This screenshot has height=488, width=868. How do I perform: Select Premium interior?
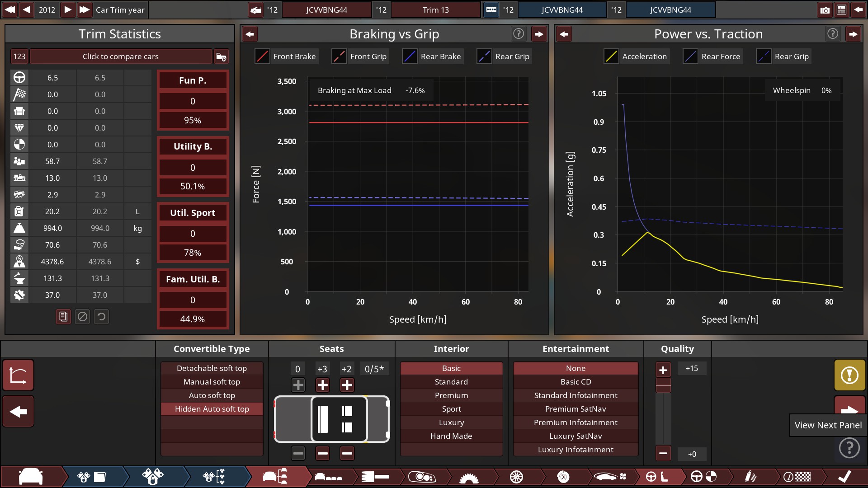(x=451, y=395)
